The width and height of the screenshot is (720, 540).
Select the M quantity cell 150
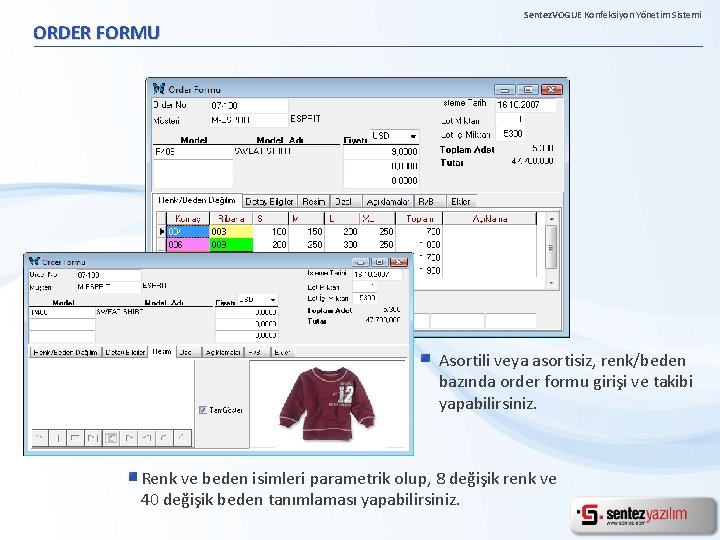(x=306, y=231)
